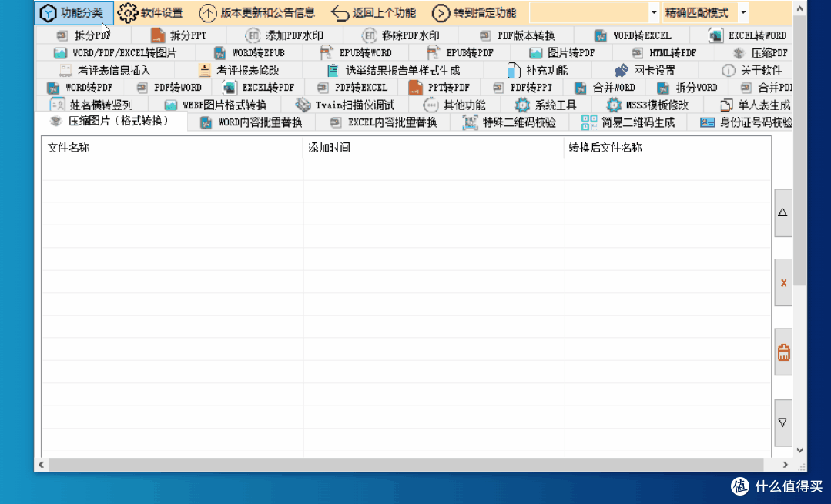Click 返回上个功能 back button
Viewport: 831px width, 504px height.
point(374,13)
